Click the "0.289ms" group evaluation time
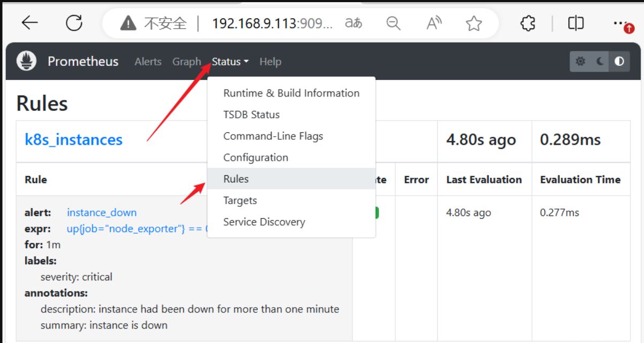644x343 pixels. [x=570, y=140]
